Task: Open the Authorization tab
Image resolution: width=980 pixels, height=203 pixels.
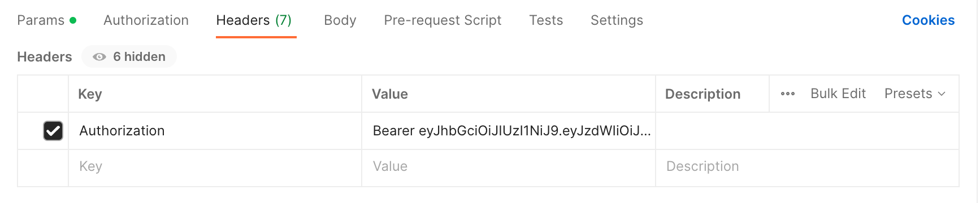Action: pos(146,20)
